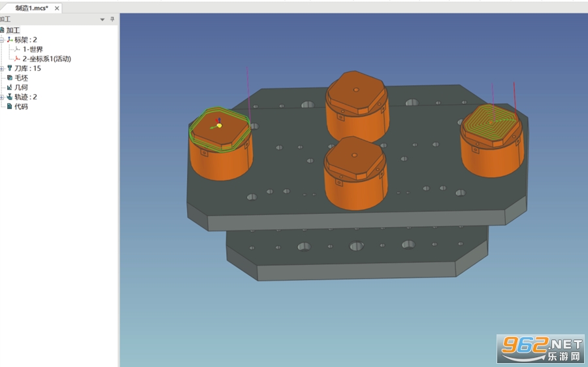This screenshot has height=367, width=588.
Task: Click the 毛坯 stock icon
Action: pyautogui.click(x=10, y=78)
